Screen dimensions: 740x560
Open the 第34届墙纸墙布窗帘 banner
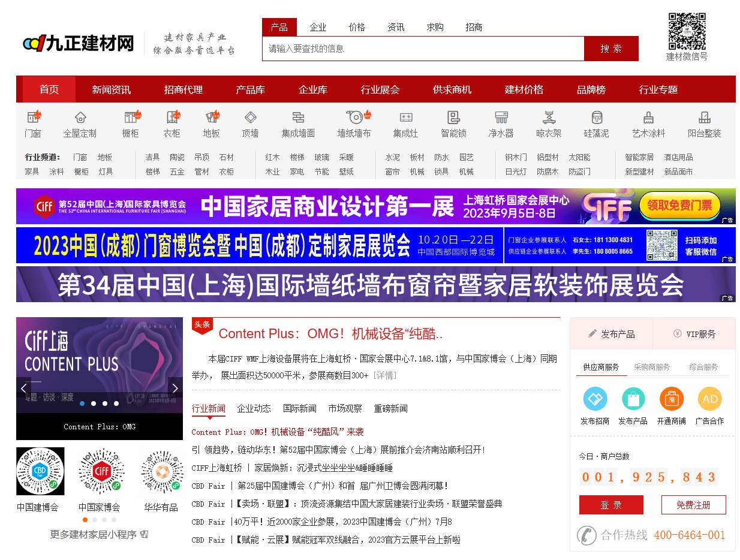pyautogui.click(x=376, y=284)
